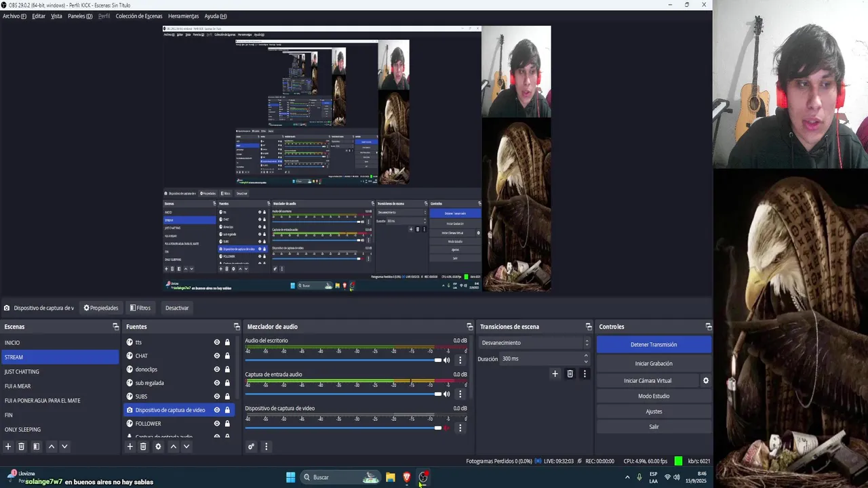The width and height of the screenshot is (868, 488).
Task: Open virtual camera settings gear
Action: click(x=706, y=381)
